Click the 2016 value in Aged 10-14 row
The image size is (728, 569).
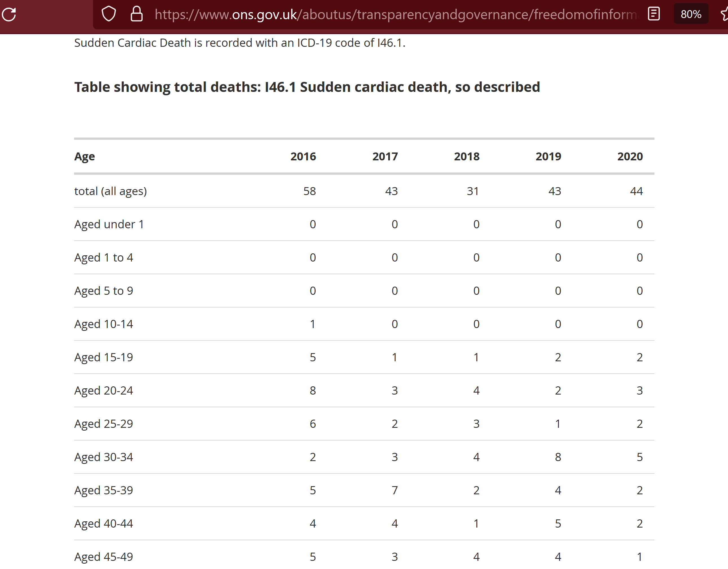click(313, 324)
